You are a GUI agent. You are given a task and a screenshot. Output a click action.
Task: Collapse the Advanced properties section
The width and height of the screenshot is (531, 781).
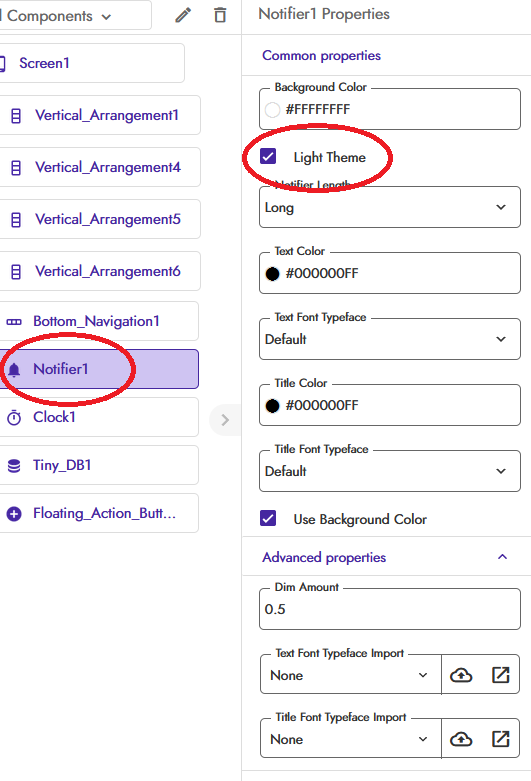[502, 557]
